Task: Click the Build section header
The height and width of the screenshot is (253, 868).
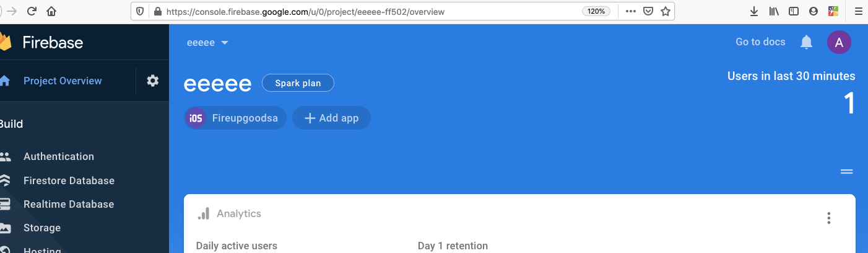Action: click(11, 124)
